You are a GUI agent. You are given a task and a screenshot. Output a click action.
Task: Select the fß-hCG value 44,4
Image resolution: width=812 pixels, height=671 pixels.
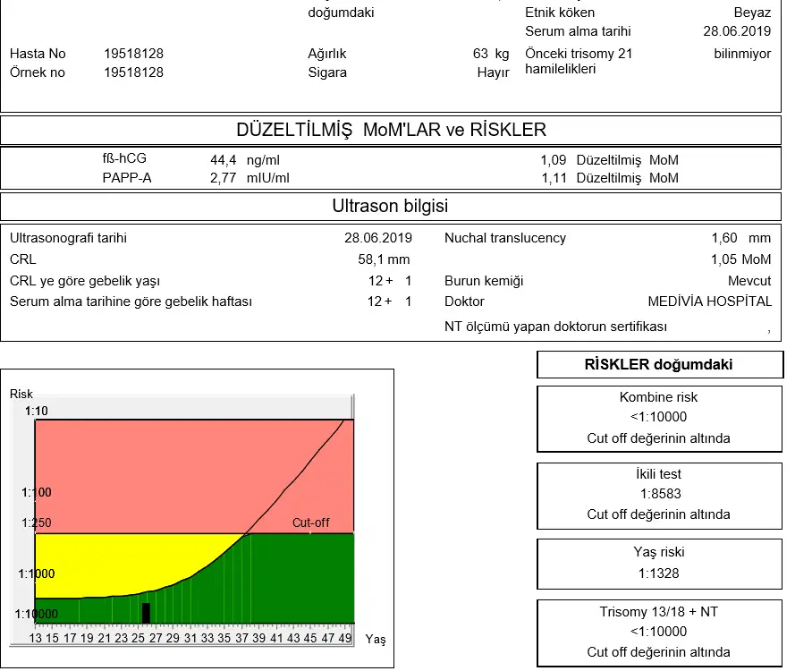(x=223, y=160)
